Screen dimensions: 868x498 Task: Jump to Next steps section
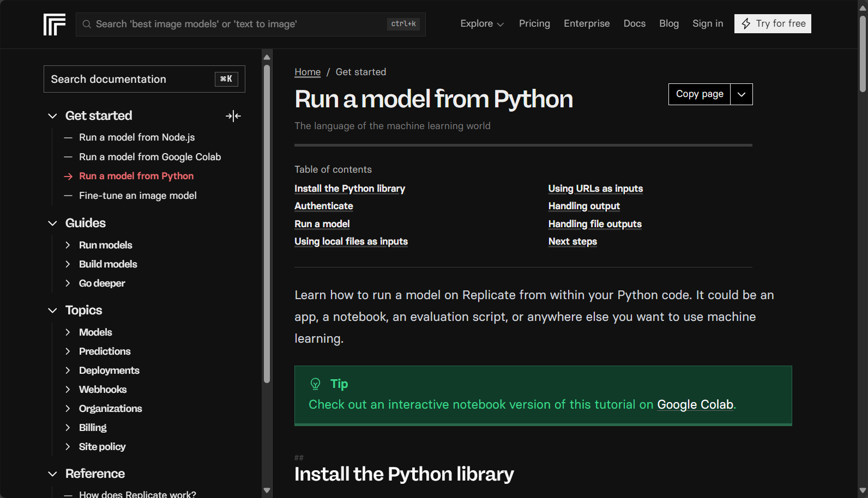[x=572, y=241]
